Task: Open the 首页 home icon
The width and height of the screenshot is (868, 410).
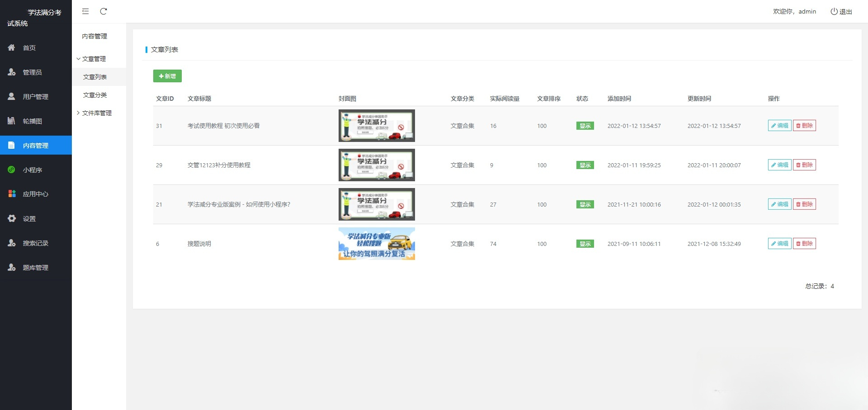Action: click(x=12, y=47)
